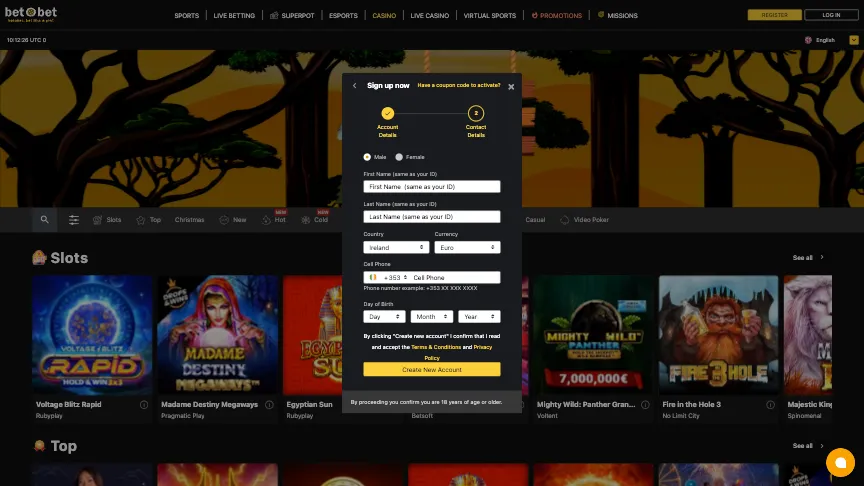Screen dimensions: 864x486
Task: Open the Day of birth dropdown
Action: (385, 317)
